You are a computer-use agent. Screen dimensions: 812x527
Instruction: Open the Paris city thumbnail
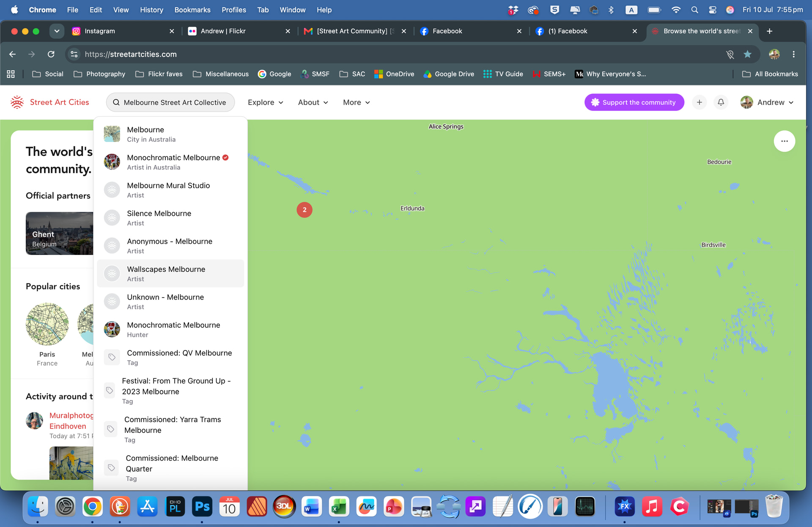coord(47,324)
